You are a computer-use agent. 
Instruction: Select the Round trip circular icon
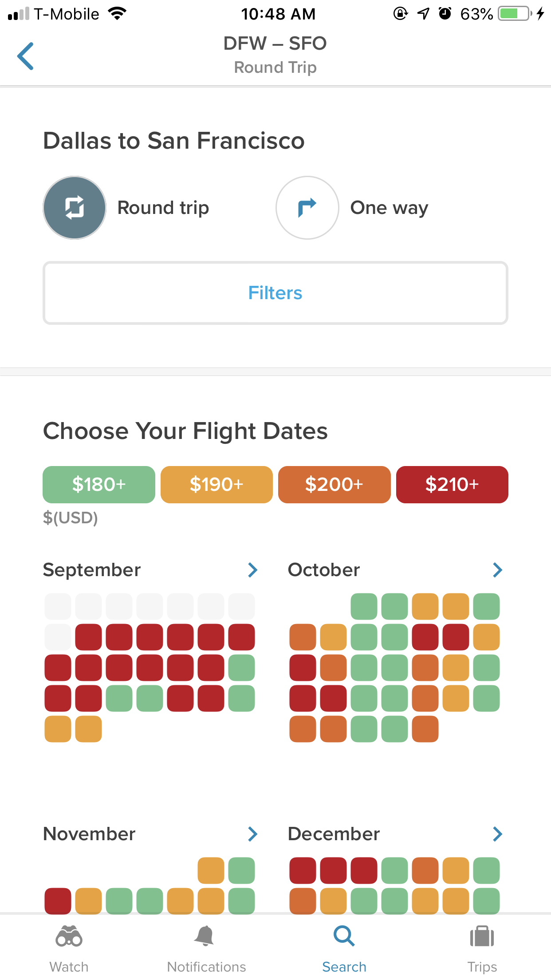coord(75,208)
